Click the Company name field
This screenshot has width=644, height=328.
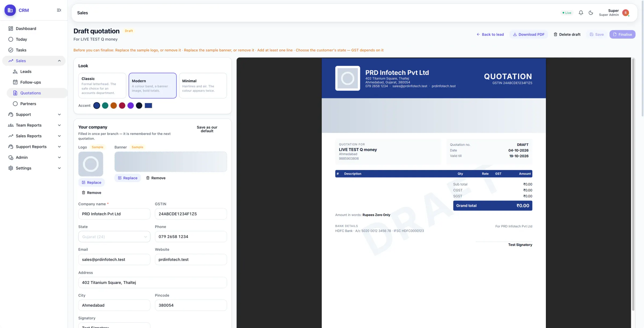(114, 214)
